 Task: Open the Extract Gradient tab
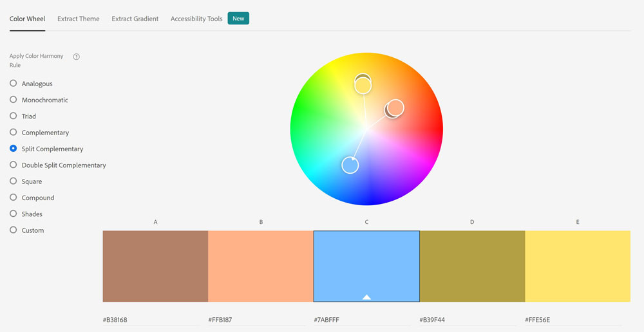[135, 19]
